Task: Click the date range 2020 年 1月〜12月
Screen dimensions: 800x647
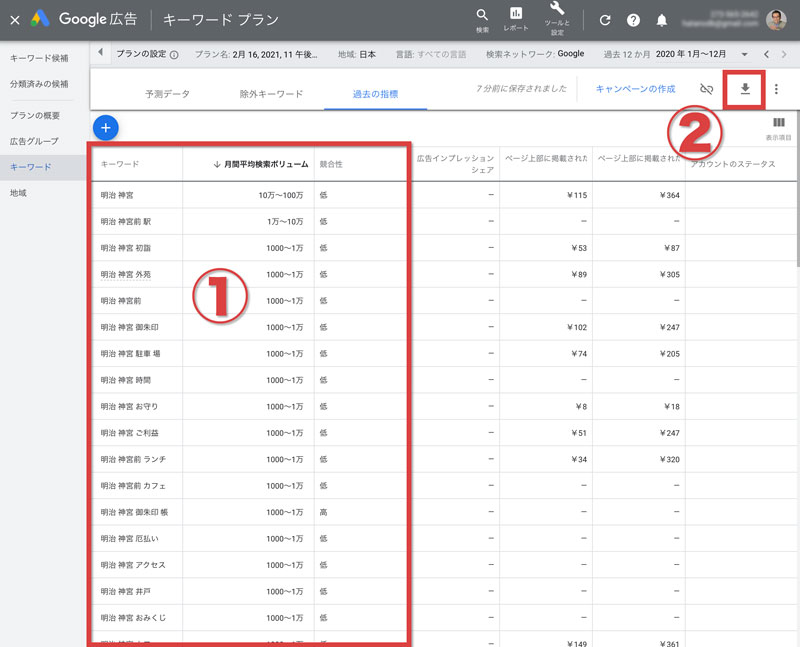Action: pyautogui.click(x=691, y=54)
